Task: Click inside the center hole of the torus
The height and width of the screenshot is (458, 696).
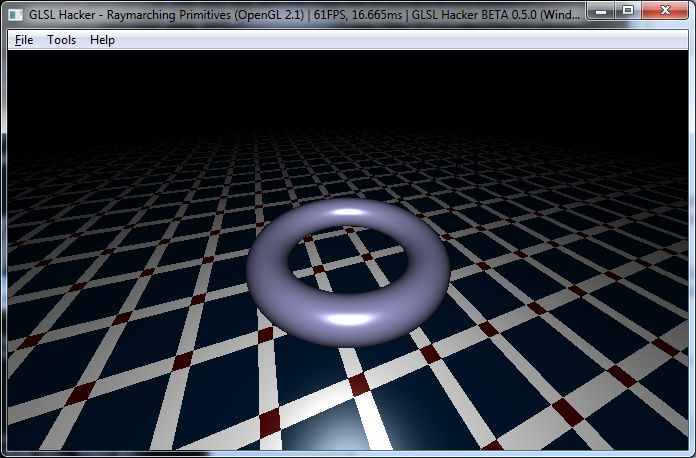Action: 345,262
